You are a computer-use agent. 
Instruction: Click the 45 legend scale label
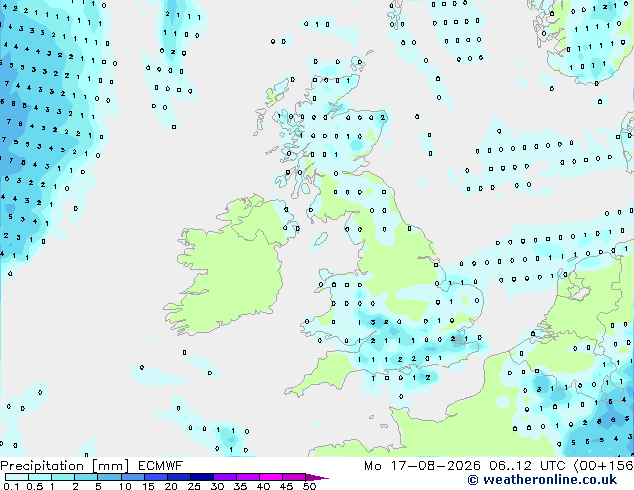point(286,486)
